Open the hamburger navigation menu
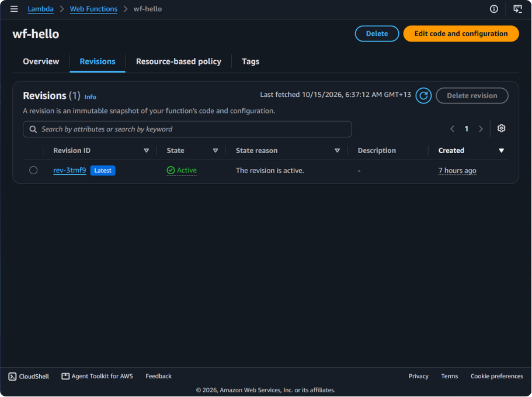 pyautogui.click(x=14, y=9)
